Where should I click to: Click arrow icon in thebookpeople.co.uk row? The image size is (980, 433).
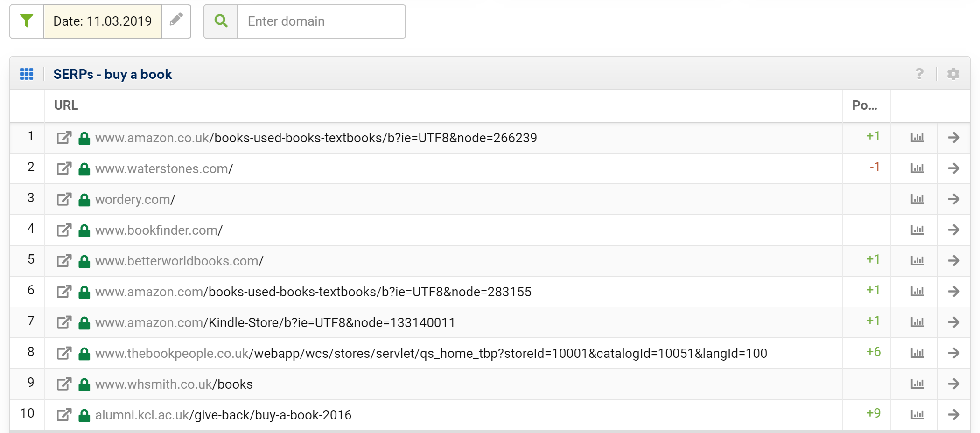pyautogui.click(x=954, y=353)
